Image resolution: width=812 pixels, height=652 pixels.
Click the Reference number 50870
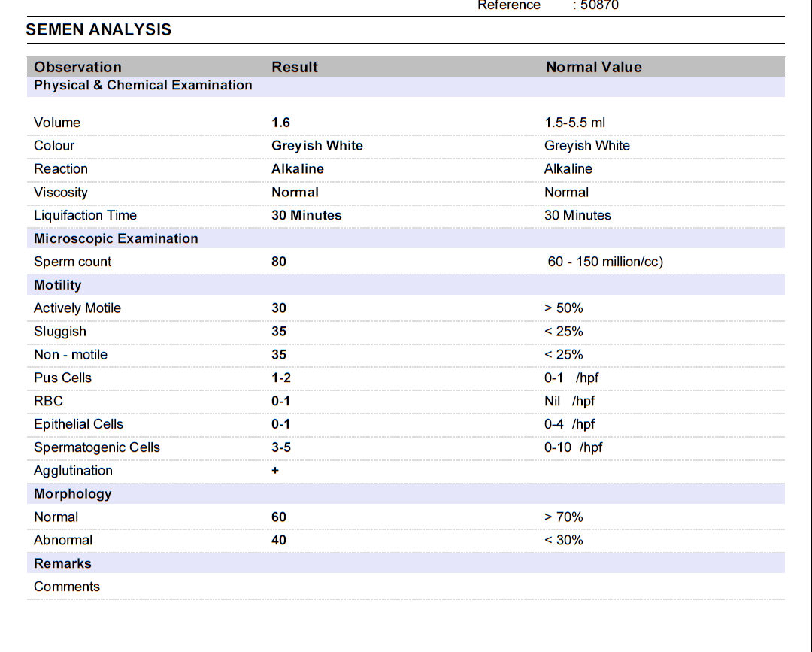pyautogui.click(x=599, y=5)
